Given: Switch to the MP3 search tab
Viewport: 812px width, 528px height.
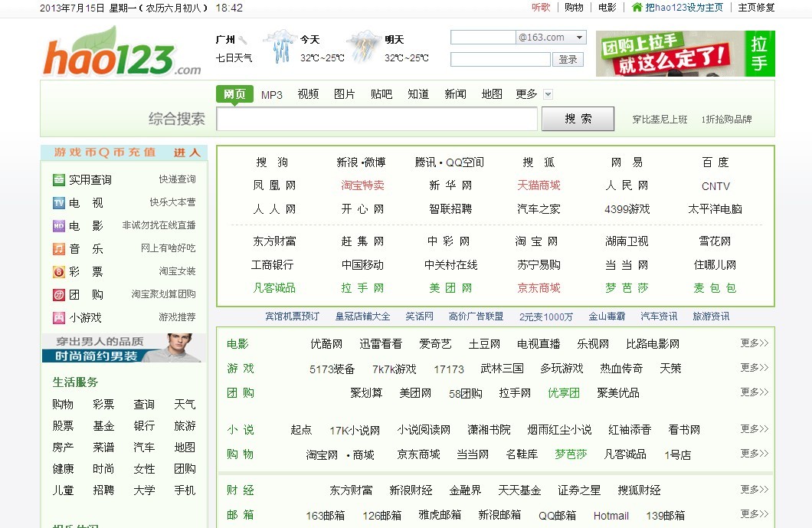Looking at the screenshot, I should click(x=272, y=95).
